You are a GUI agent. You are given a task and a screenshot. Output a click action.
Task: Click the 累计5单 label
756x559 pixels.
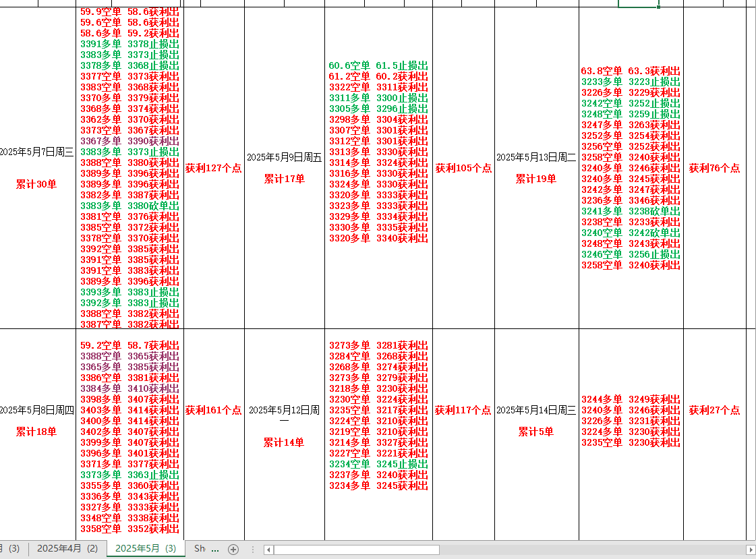(536, 432)
